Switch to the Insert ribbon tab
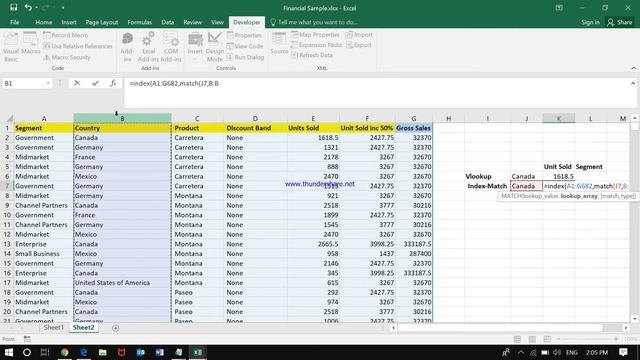Screen dimensions: 640x360 click(69, 22)
